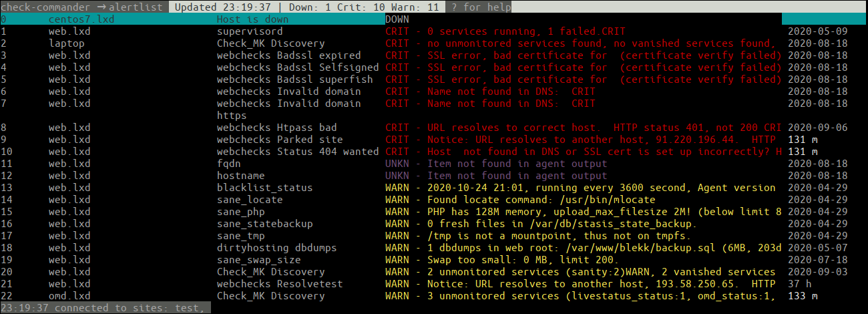Select the fqdn UNKN alert row
868x314 pixels.
click(x=228, y=164)
